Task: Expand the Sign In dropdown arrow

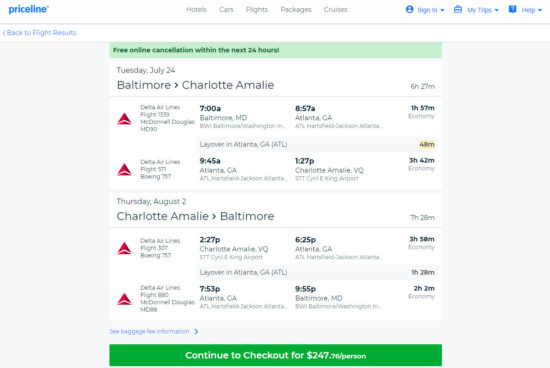Action: (442, 10)
